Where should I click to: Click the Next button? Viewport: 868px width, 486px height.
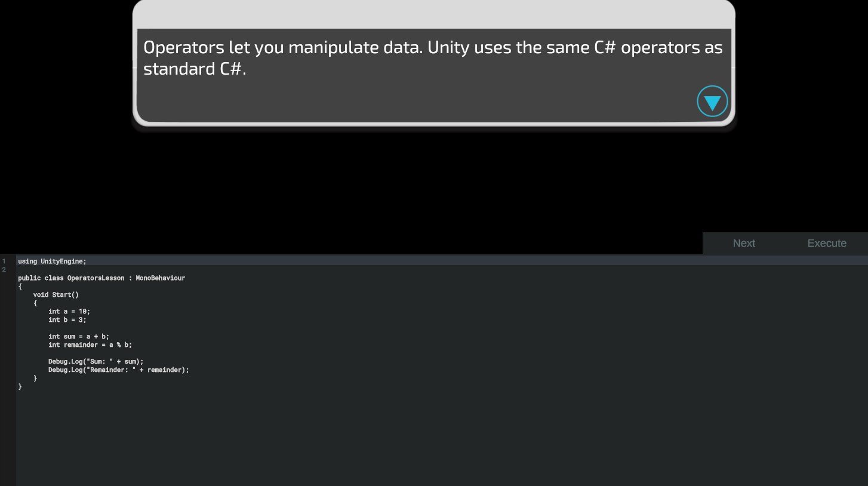pyautogui.click(x=744, y=243)
